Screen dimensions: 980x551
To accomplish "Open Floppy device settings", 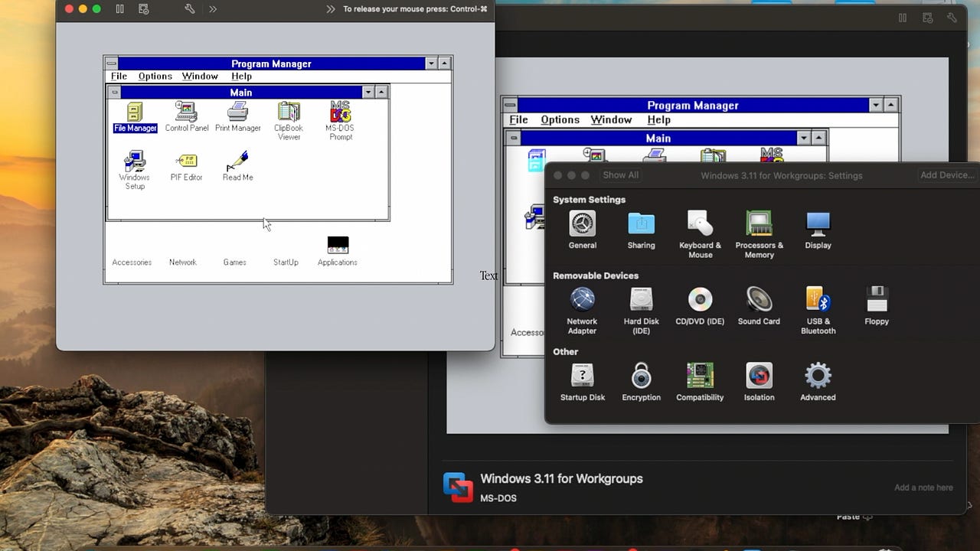I will (877, 306).
